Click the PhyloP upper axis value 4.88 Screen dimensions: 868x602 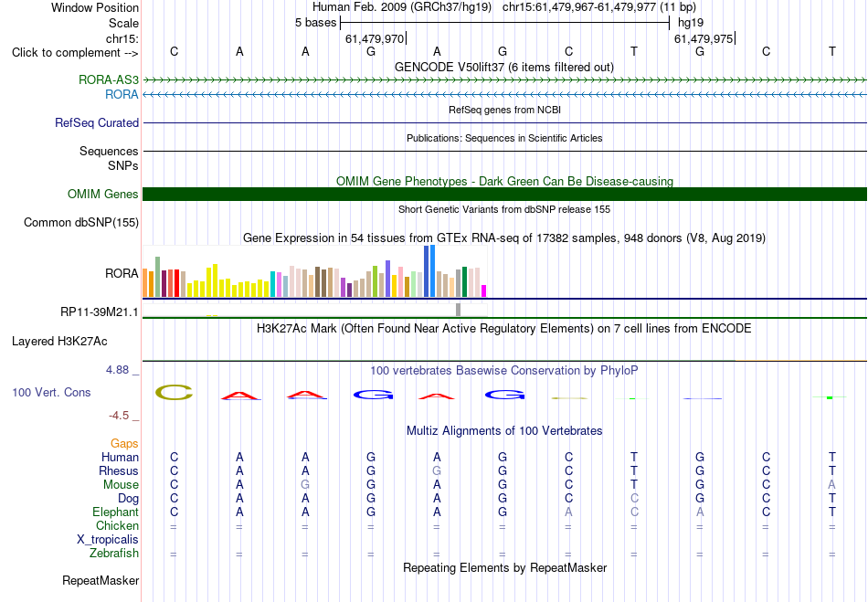(x=117, y=370)
